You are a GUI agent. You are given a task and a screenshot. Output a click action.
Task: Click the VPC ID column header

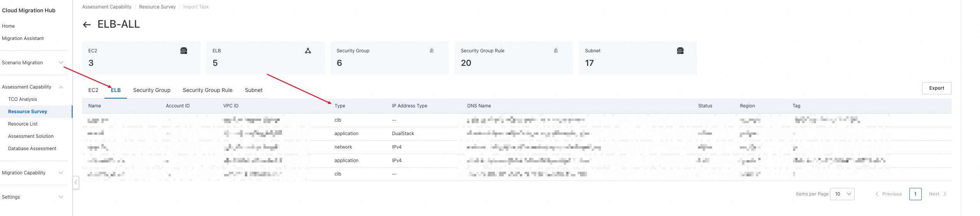click(x=231, y=106)
